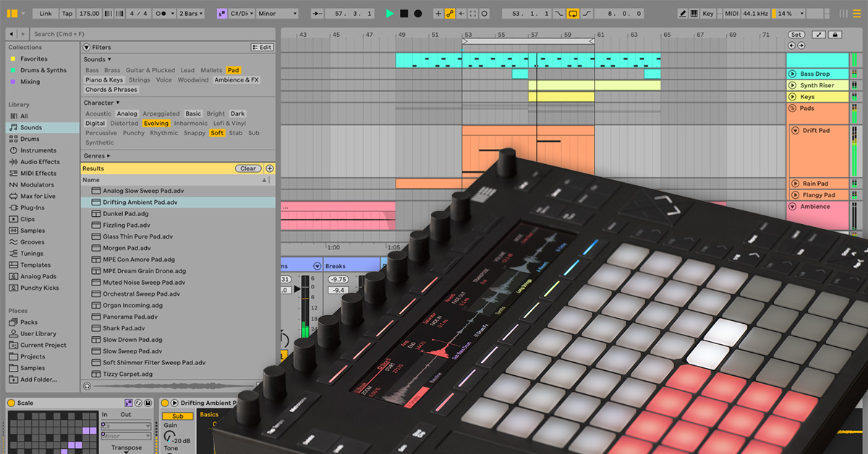Toggle the computer MIDI keyboard icon
Viewport: 868px width, 454px height.
pyautogui.click(x=694, y=13)
